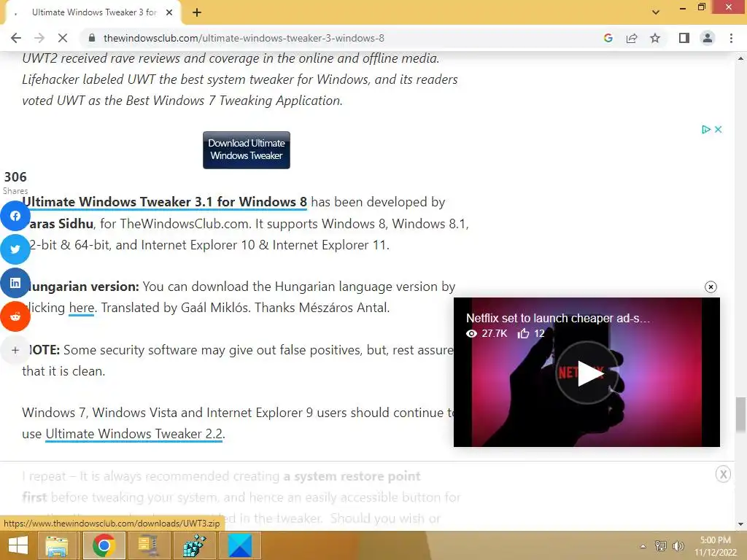Share the article on LinkedIn
Screen dimensions: 747x560
[x=15, y=283]
